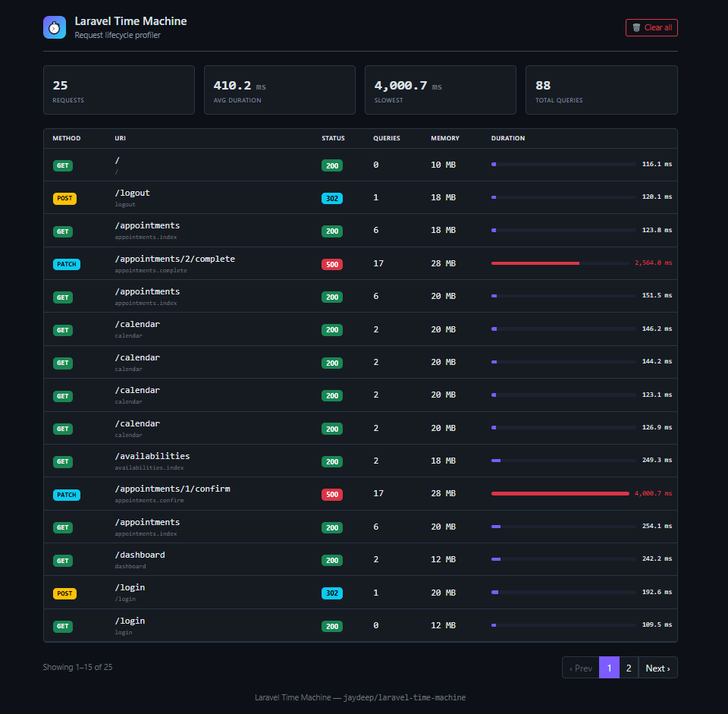Open the 88 Total Queries card
The height and width of the screenshot is (714, 728).
(601, 90)
